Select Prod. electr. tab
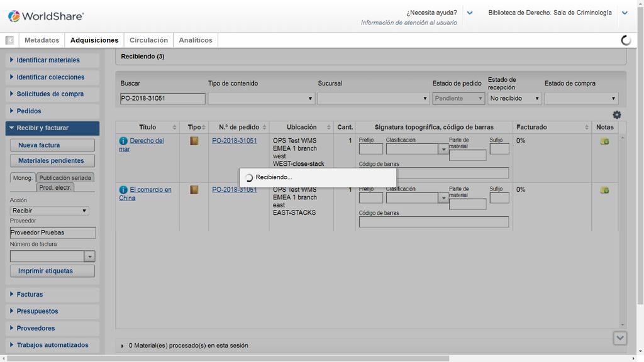The height and width of the screenshot is (362, 644). point(55,187)
